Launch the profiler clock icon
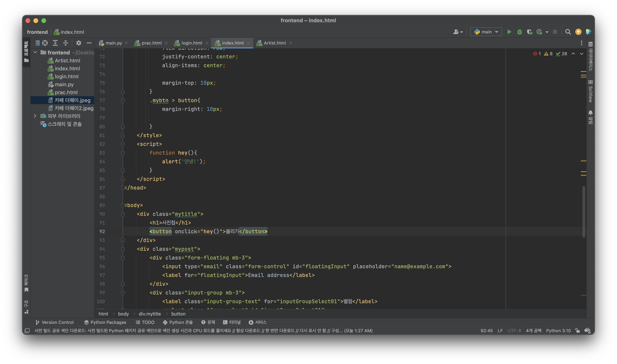 (x=539, y=32)
